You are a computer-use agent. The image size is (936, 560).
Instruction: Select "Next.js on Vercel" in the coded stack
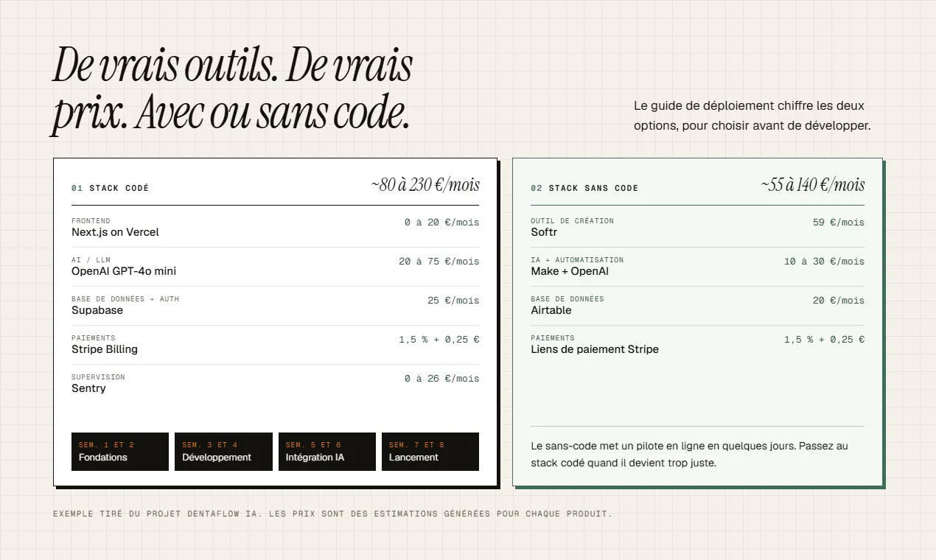115,232
